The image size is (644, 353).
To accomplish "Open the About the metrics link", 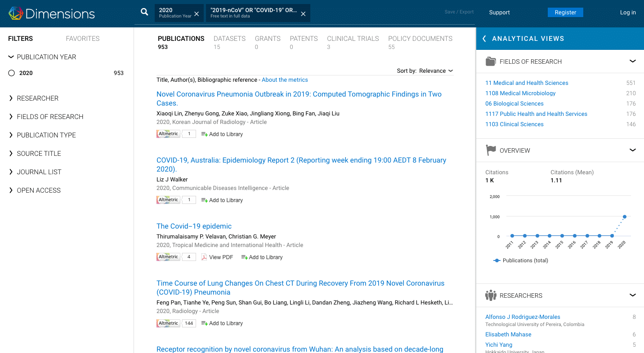I will [x=285, y=80].
